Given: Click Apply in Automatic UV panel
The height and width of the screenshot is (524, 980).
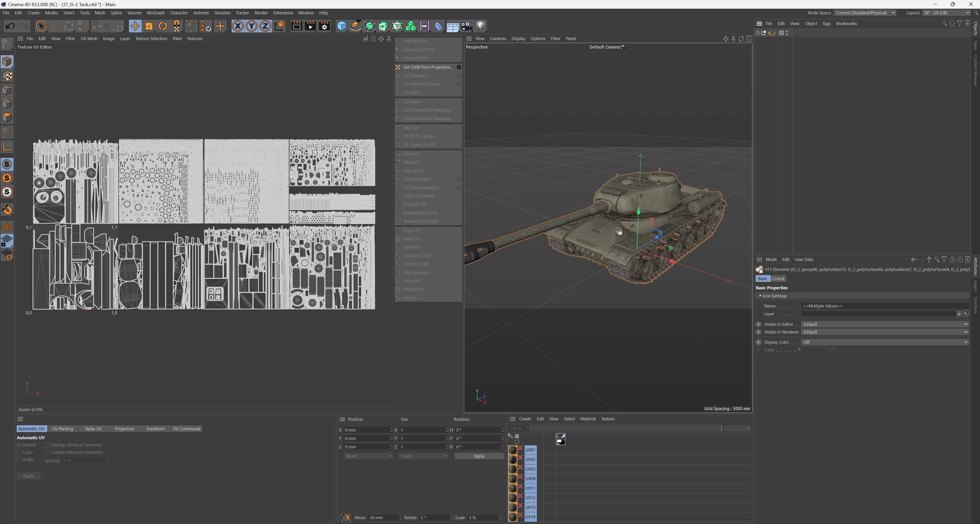Looking at the screenshot, I should (28, 476).
